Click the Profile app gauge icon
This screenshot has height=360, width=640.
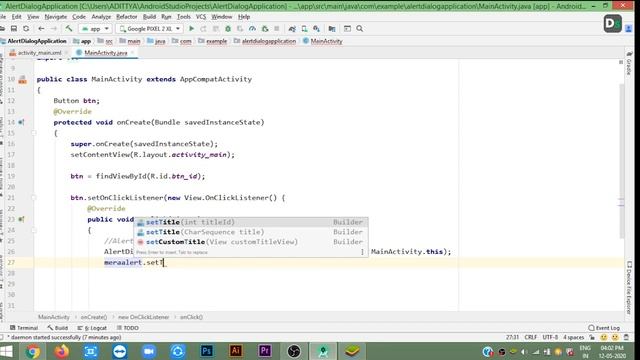[x=252, y=29]
